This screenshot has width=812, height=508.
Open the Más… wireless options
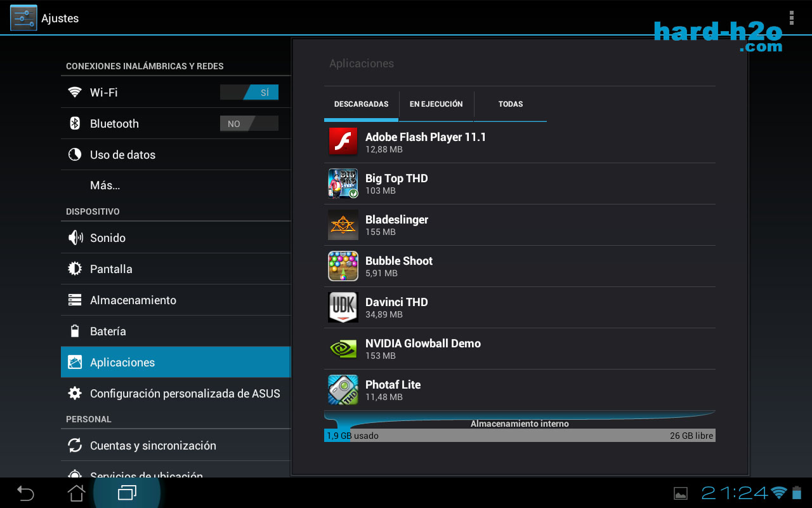coord(176,185)
